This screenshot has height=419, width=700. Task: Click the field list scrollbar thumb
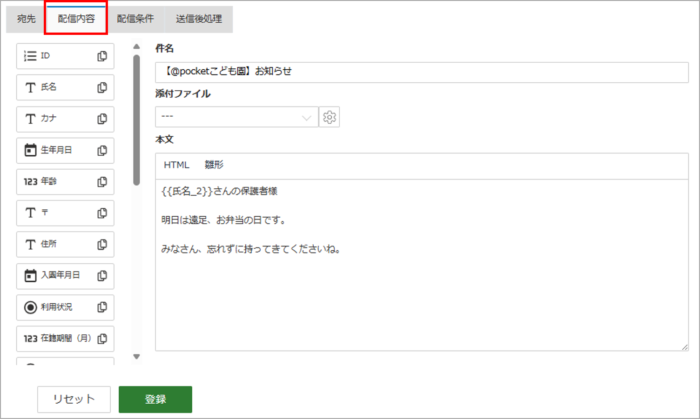[137, 120]
